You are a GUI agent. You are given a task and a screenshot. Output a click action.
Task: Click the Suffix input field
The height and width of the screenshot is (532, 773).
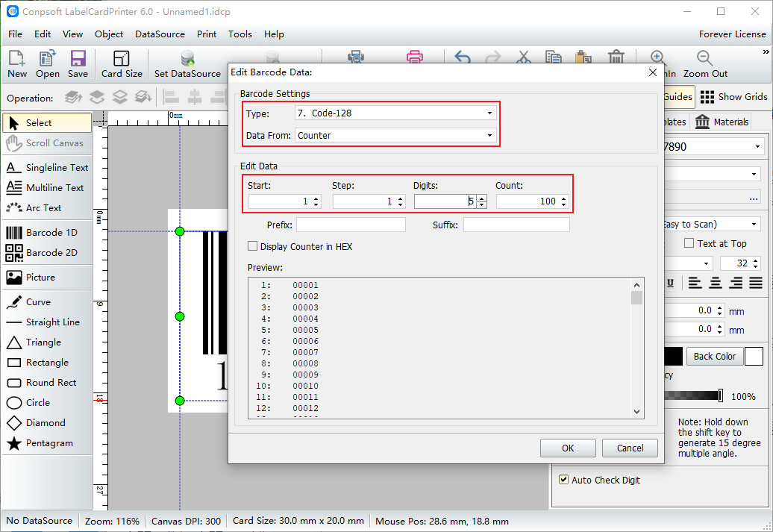(516, 225)
